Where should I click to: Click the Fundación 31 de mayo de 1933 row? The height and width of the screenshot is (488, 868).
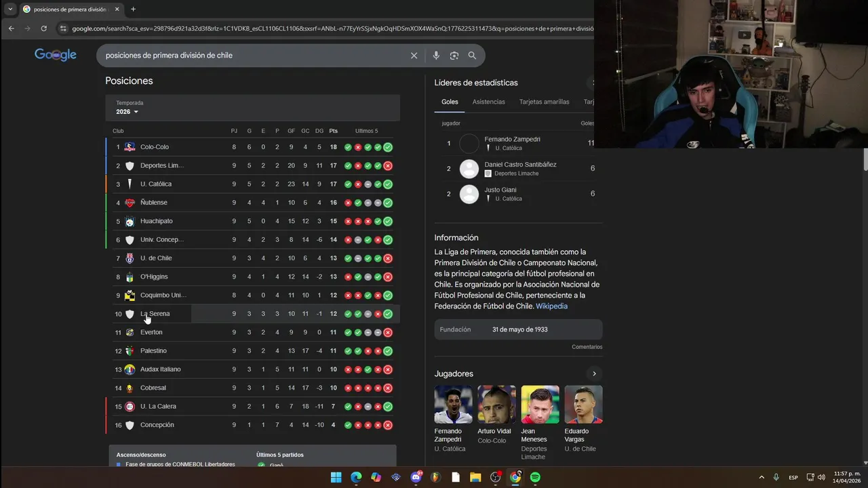click(x=518, y=329)
